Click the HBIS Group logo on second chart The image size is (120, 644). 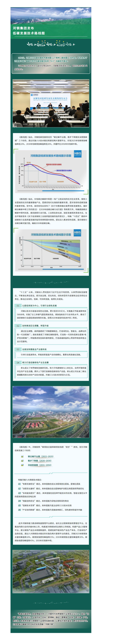pyautogui.click(x=77, y=233)
